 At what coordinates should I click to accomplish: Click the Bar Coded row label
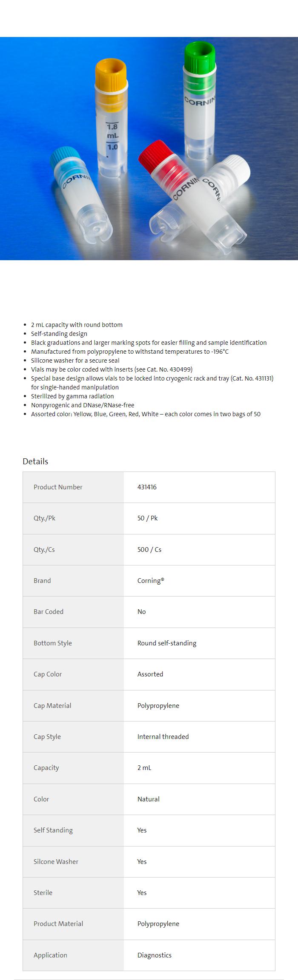[x=49, y=611]
